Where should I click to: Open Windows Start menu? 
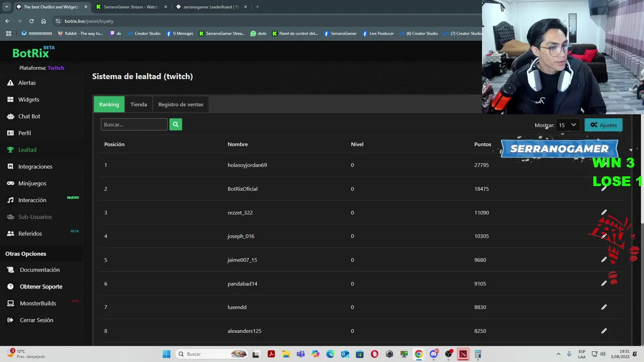[167, 354]
